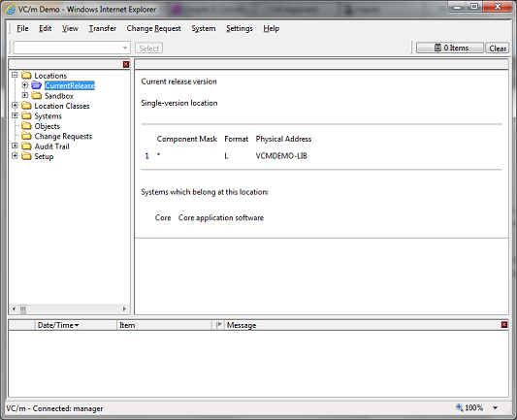Click the Objects folder icon
517x420 pixels.
(x=26, y=126)
